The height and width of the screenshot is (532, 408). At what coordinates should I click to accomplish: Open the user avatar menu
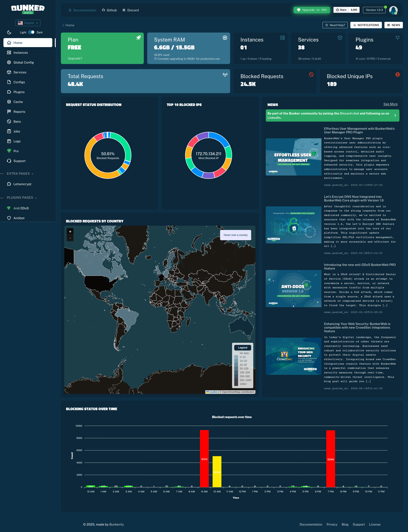[x=393, y=10]
